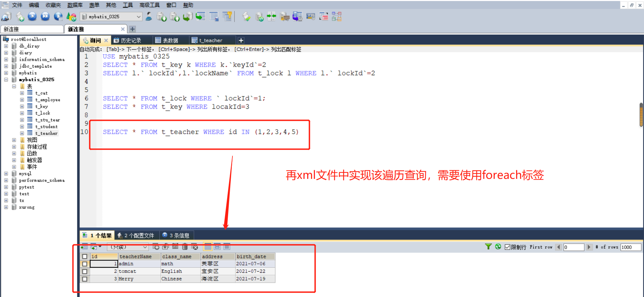
Task: Click the export database icon with up arrow
Action: (x=175, y=16)
